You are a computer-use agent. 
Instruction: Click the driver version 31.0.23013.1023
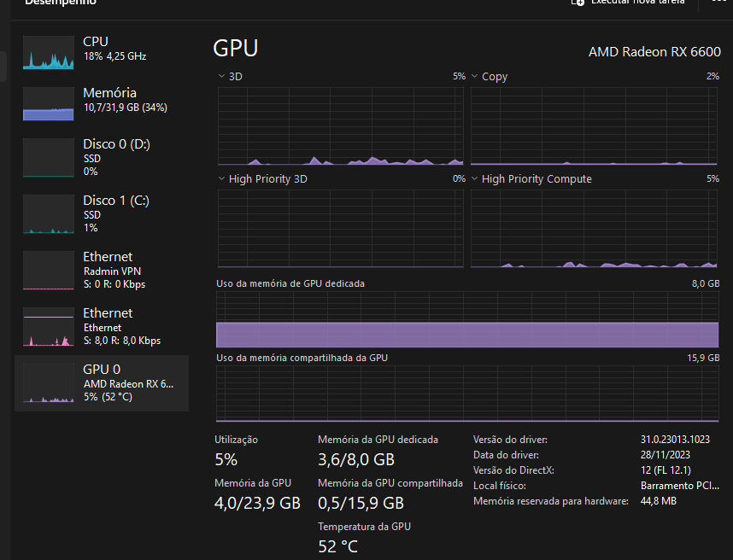pyautogui.click(x=675, y=440)
